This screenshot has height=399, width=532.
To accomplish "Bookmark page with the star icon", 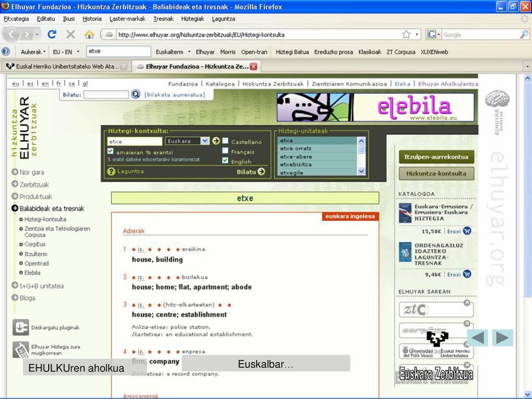I will pyautogui.click(x=406, y=34).
